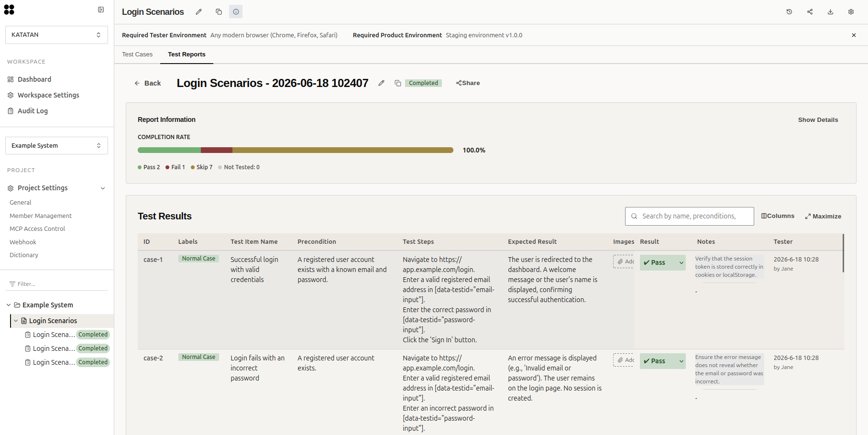Click the Pass 2 legend item

(x=149, y=167)
